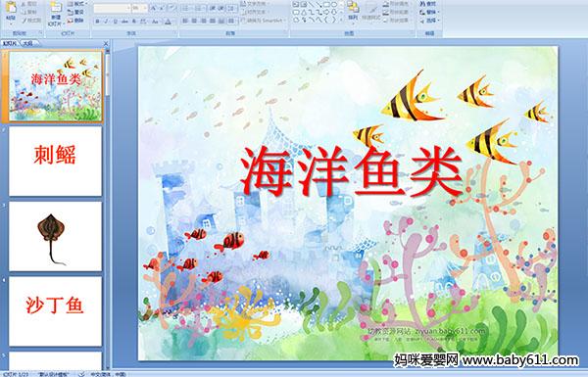588x377 pixels.
Task: Open the Replace (替换) command
Action: (429, 12)
